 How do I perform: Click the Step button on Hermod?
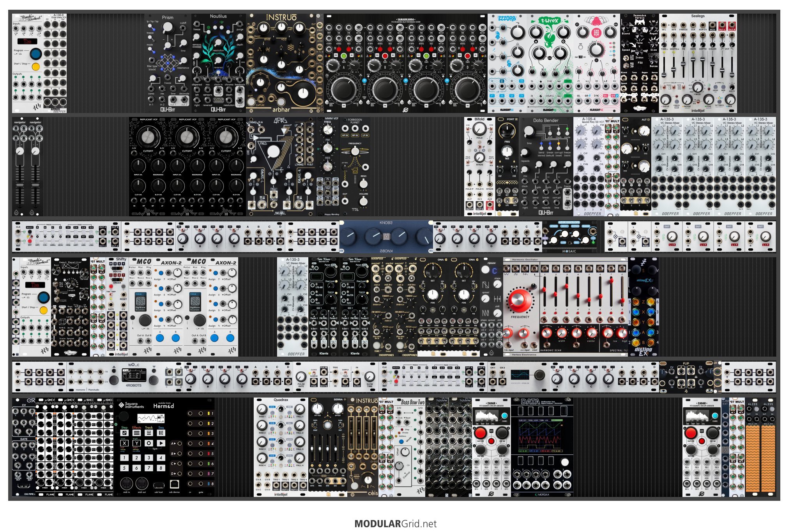pyautogui.click(x=124, y=433)
